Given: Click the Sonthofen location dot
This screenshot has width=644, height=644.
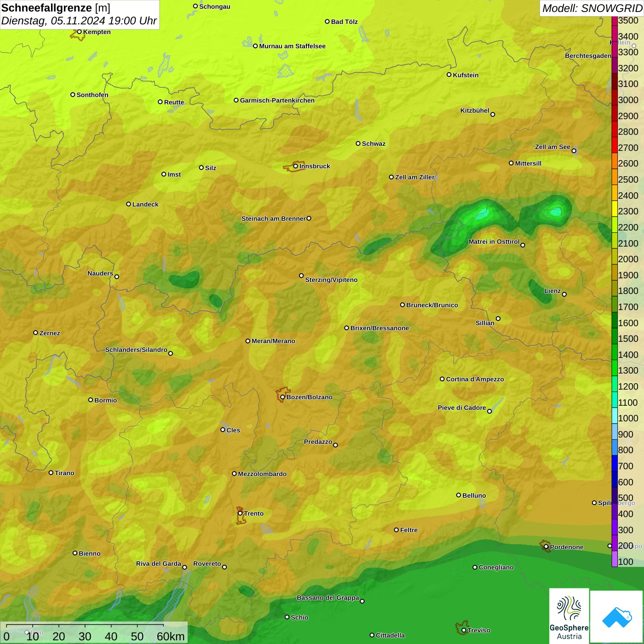Looking at the screenshot, I should [73, 95].
